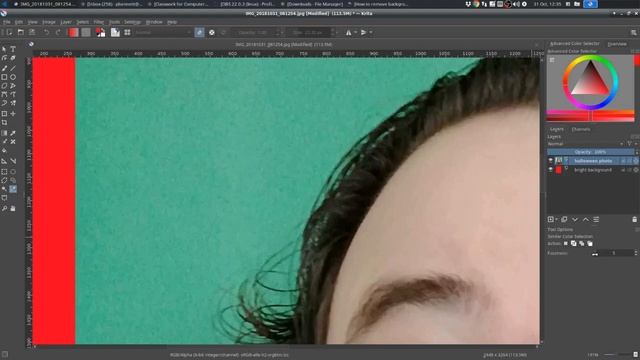The height and width of the screenshot is (360, 640).
Task: Toggle horizontal mirror tool in toolbar
Action: 348,32
